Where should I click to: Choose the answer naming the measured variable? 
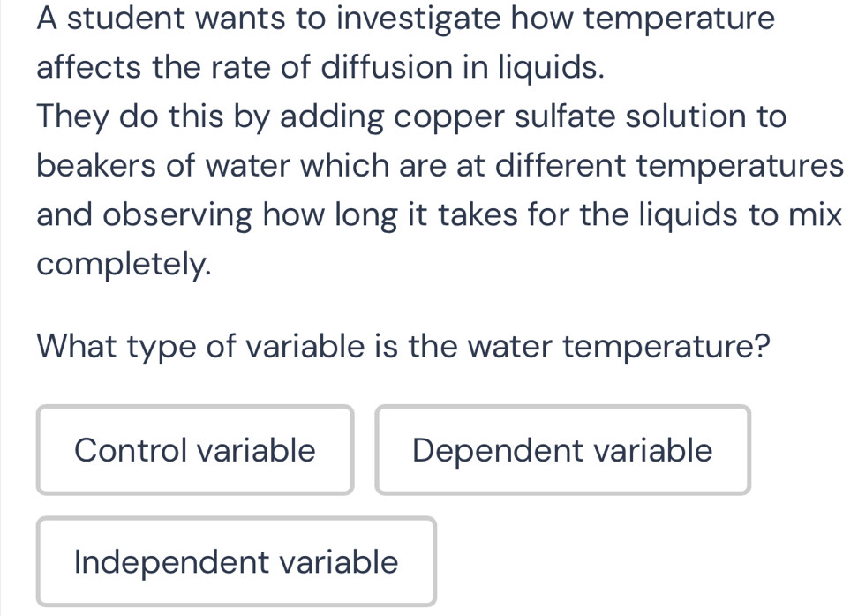pos(562,450)
